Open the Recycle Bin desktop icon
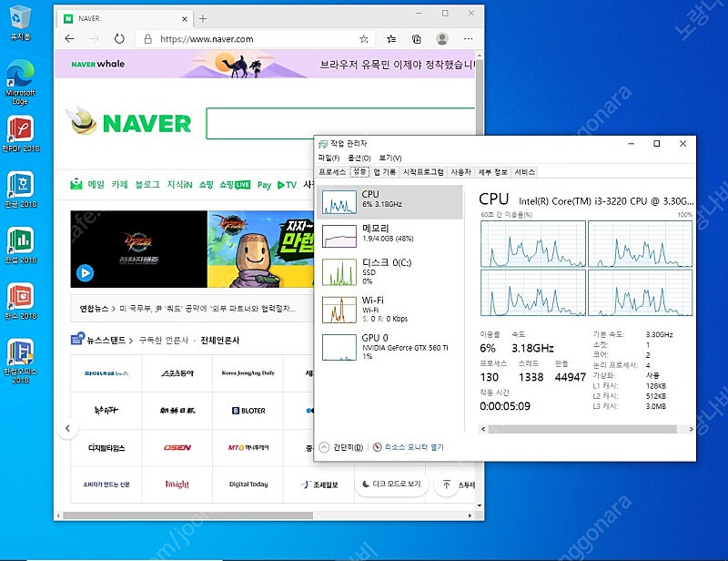 [x=20, y=22]
